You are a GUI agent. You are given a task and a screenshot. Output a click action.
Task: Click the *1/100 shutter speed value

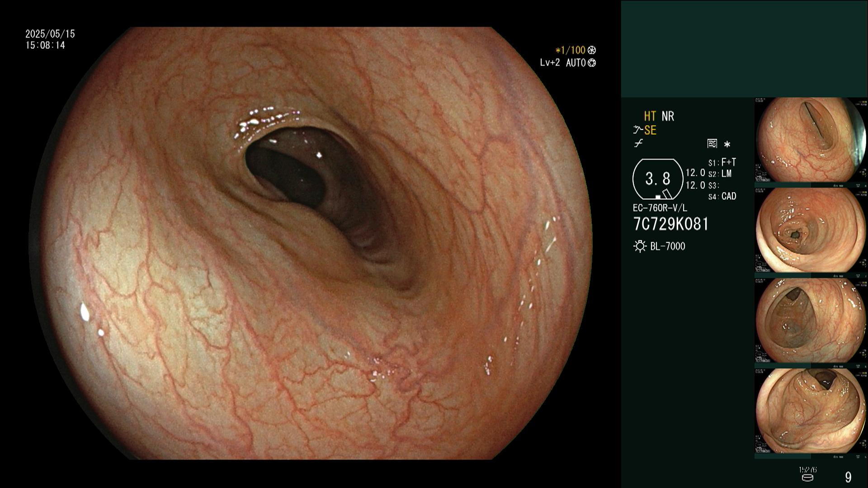coord(571,50)
